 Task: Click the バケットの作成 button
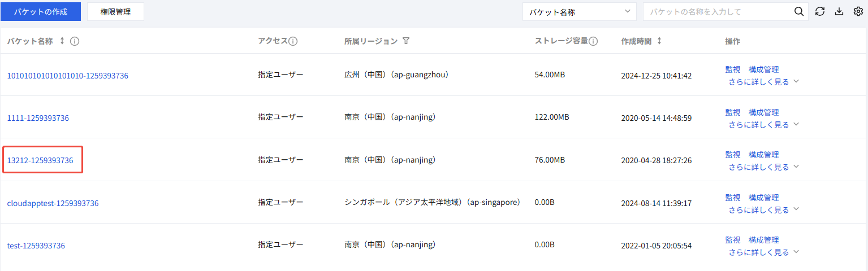click(x=41, y=12)
